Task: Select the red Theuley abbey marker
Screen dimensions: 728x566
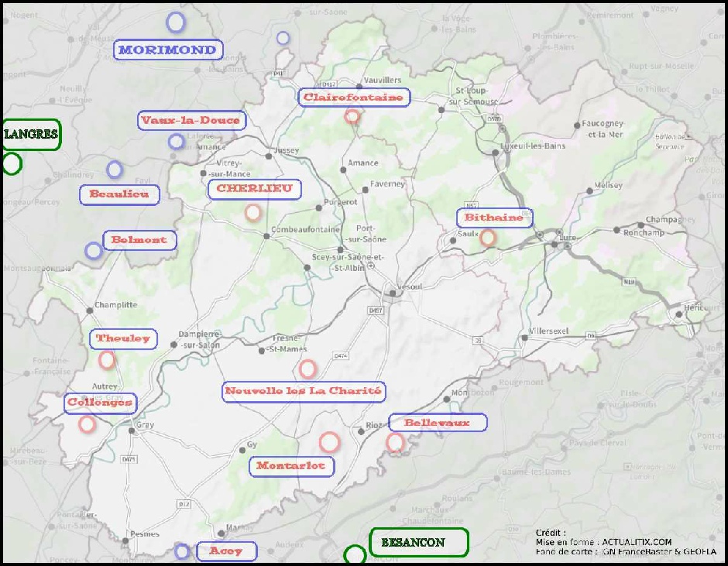Action: click(106, 359)
